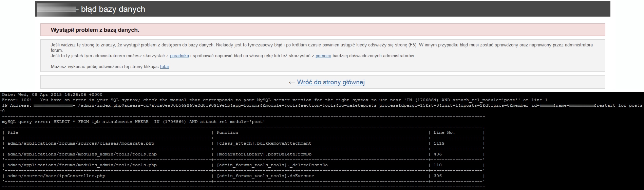The image size is (644, 190).
Task: Click the Date line in the error log
Action: [x=52, y=94]
